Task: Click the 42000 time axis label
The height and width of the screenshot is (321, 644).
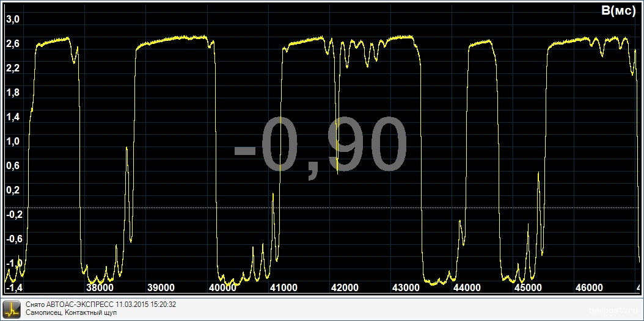Action: coord(345,287)
